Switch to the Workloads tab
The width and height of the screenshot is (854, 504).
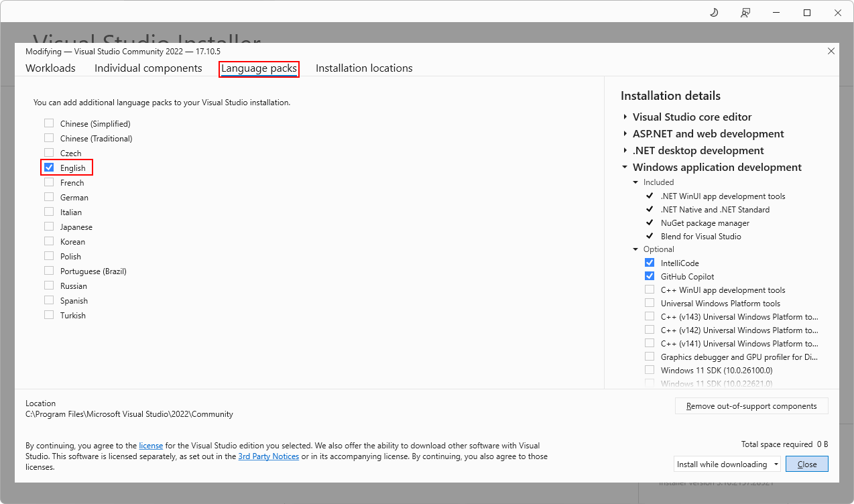coord(50,68)
